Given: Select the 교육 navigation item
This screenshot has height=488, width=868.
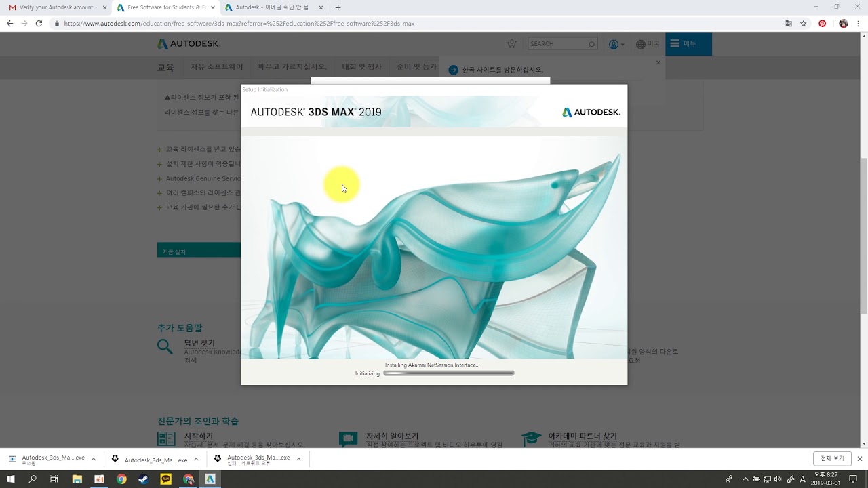Looking at the screenshot, I should (x=165, y=67).
